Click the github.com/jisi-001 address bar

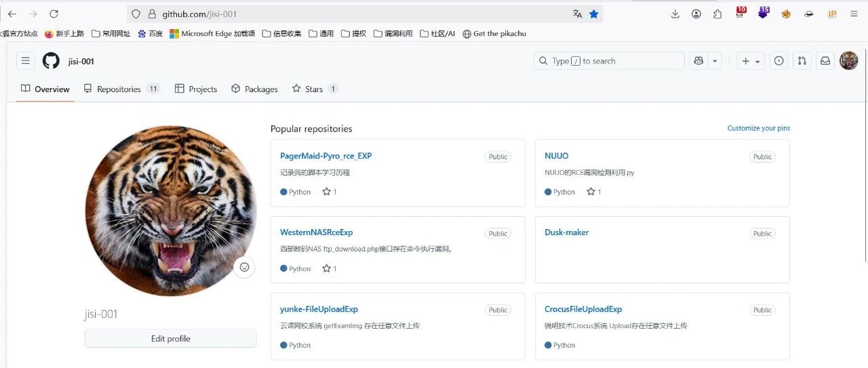(365, 14)
